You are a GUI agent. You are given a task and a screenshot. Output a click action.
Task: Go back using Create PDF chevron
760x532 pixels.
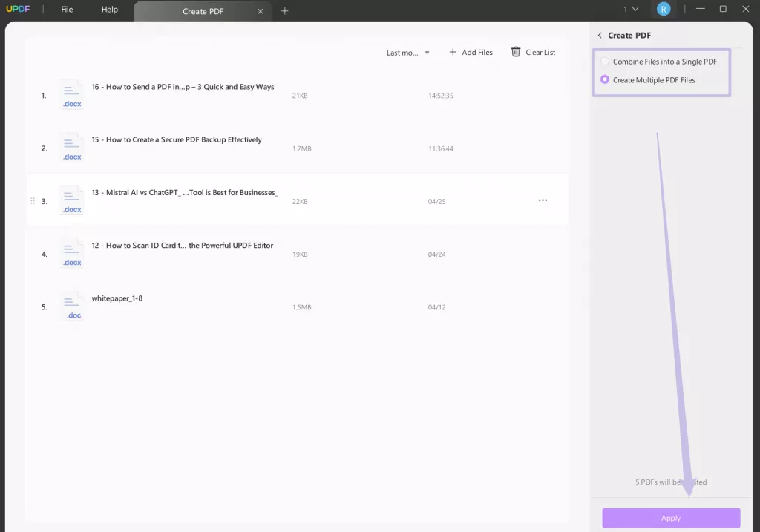(x=600, y=36)
